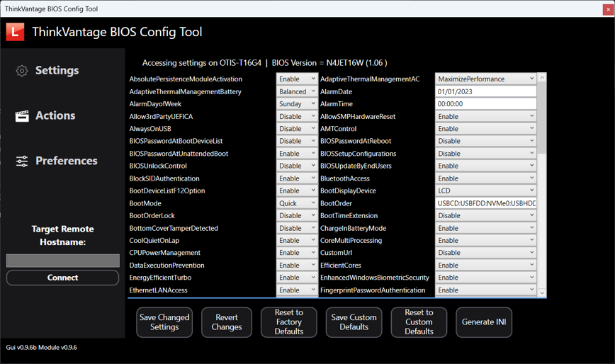Open the EfficientCores dropdown
Image resolution: width=615 pixels, height=364 pixels.
[485, 266]
